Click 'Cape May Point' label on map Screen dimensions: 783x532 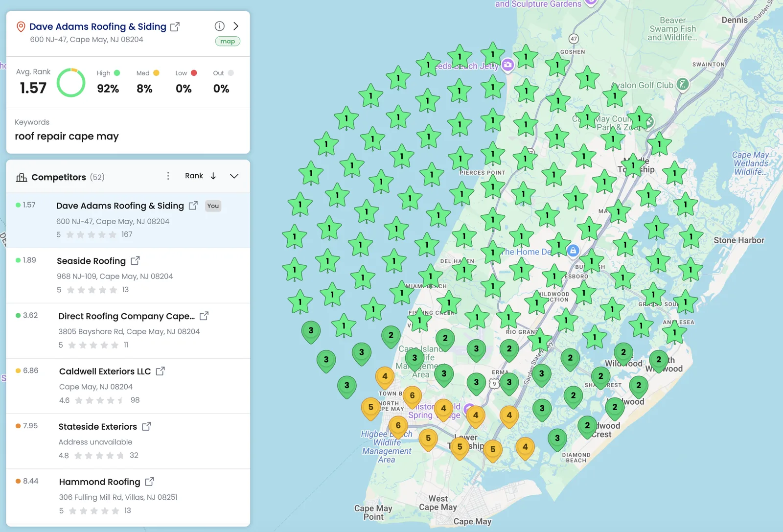[x=373, y=512]
